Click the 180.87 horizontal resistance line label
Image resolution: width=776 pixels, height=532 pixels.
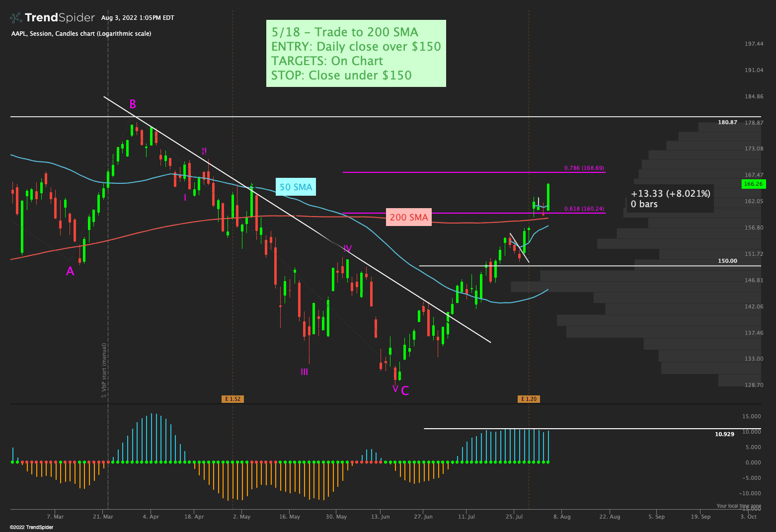tap(727, 122)
